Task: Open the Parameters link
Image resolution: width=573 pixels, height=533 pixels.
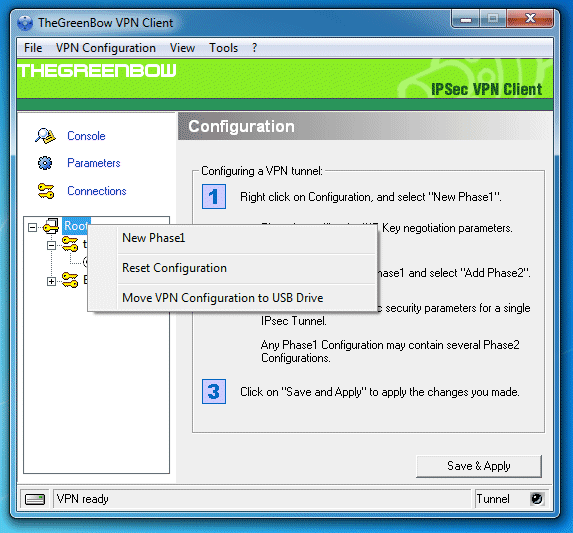Action: point(94,163)
